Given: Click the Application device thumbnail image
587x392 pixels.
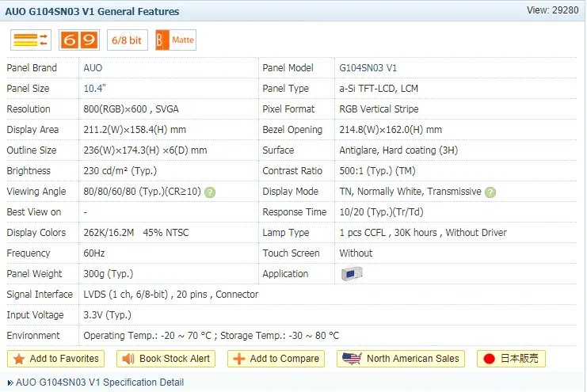Looking at the screenshot, I should tap(352, 274).
